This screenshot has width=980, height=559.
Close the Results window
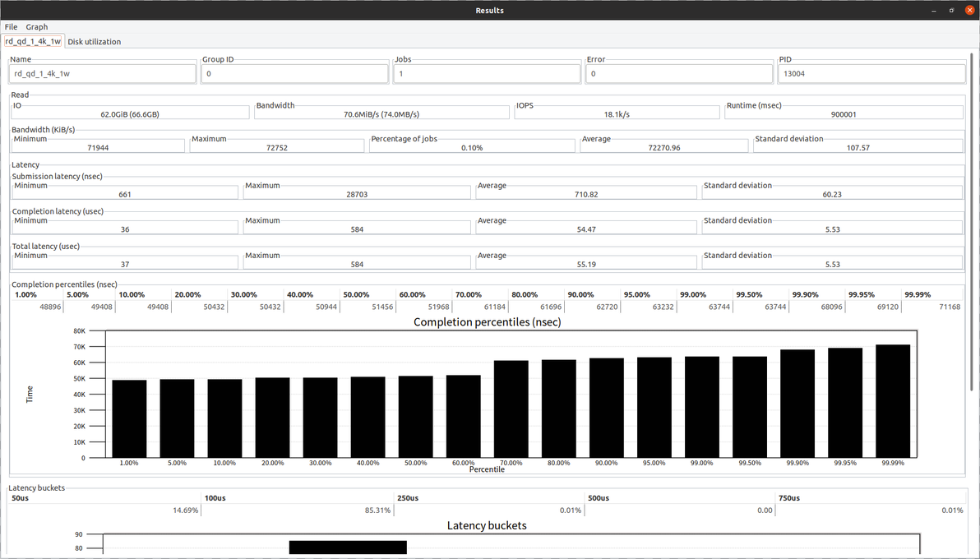(x=969, y=10)
